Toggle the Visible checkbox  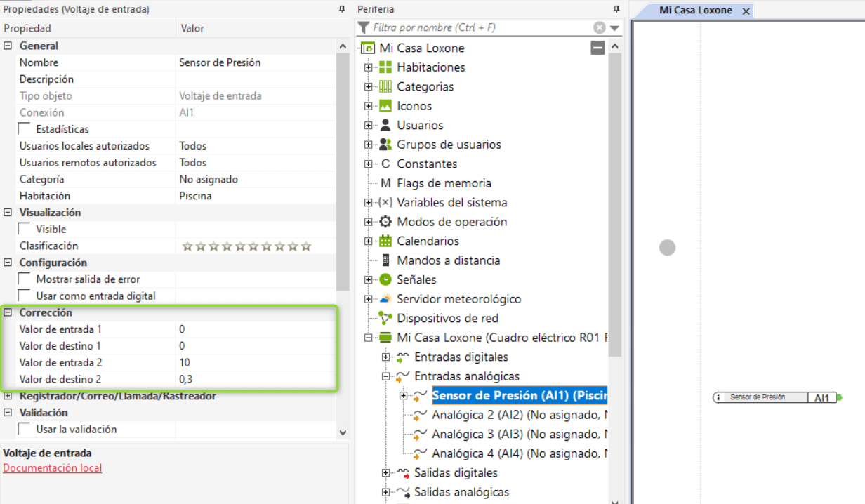click(25, 229)
